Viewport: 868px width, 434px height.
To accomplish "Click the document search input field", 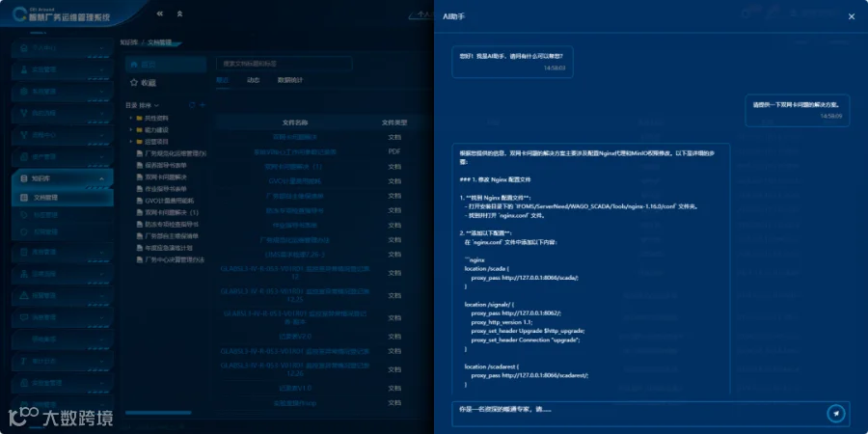I will [x=284, y=64].
